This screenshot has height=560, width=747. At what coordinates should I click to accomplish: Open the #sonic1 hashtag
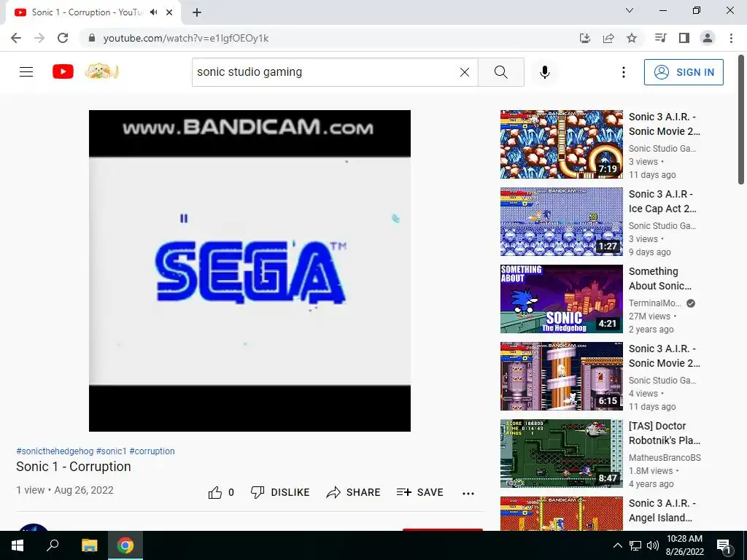tap(112, 451)
